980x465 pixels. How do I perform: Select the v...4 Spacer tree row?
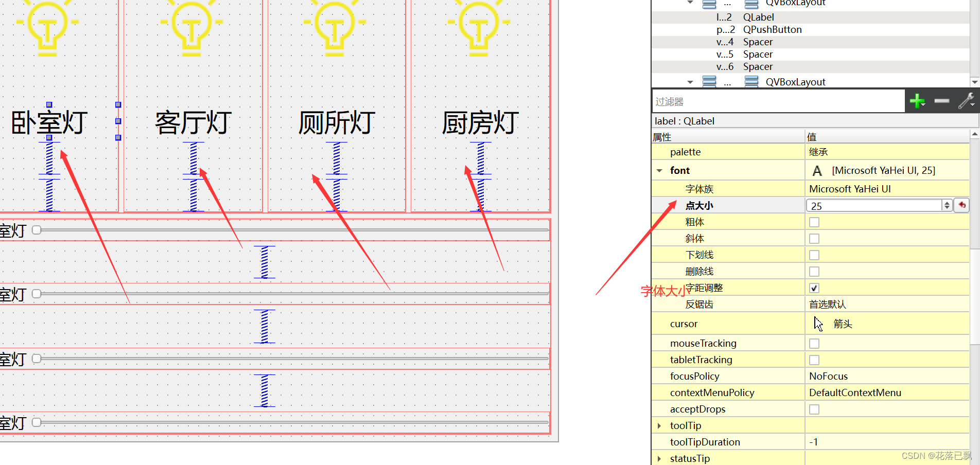point(810,42)
